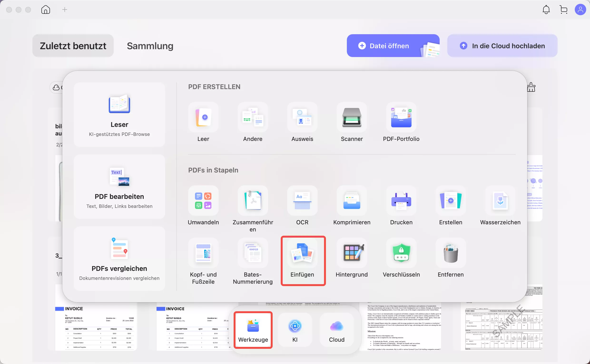Open batch Wasserzeichen watermark tool
The width and height of the screenshot is (590, 364).
(500, 206)
